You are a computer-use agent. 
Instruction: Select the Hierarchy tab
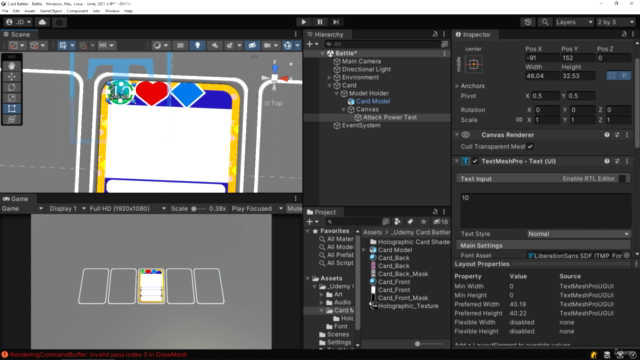(x=325, y=34)
